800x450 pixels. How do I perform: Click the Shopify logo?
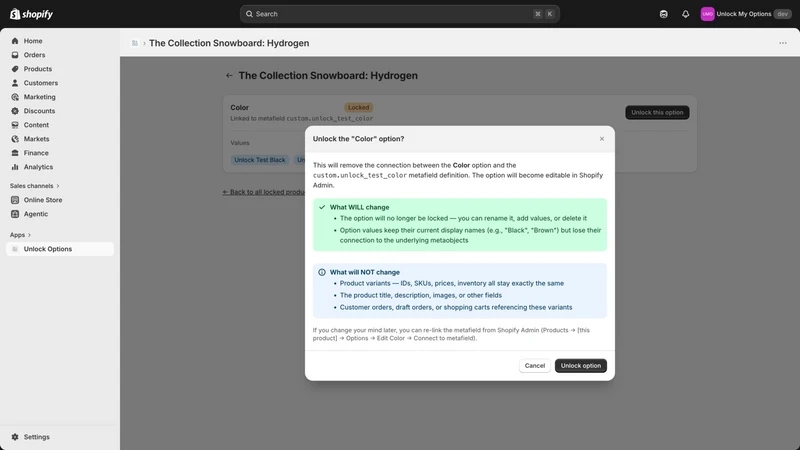32,14
